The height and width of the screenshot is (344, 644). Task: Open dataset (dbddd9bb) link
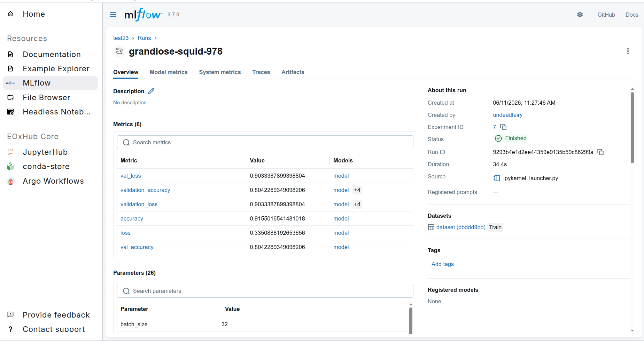(x=461, y=227)
